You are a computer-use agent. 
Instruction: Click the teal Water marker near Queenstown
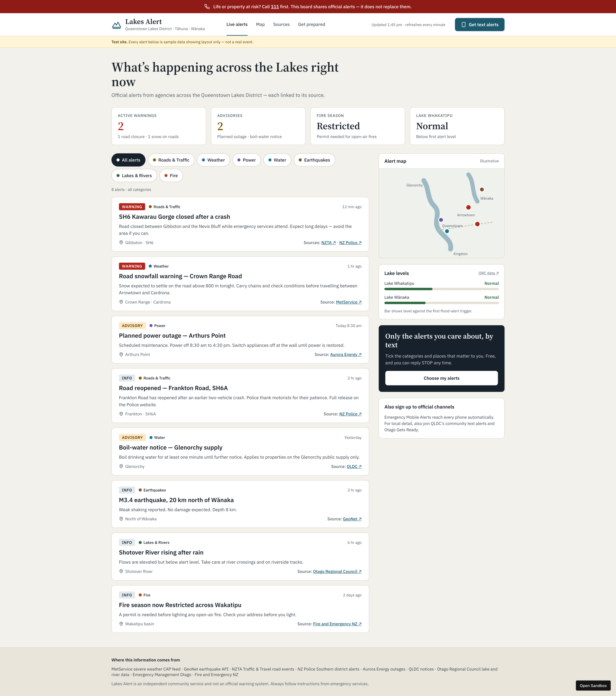click(447, 231)
